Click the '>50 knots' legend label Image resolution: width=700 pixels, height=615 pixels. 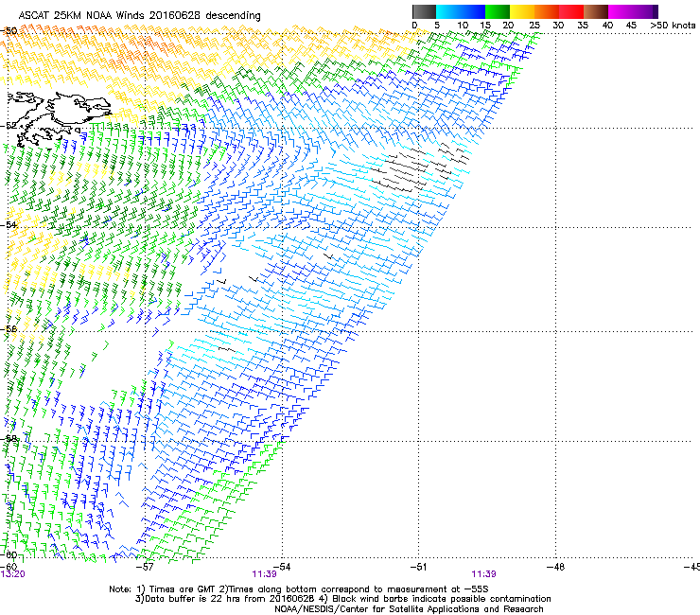(673, 26)
